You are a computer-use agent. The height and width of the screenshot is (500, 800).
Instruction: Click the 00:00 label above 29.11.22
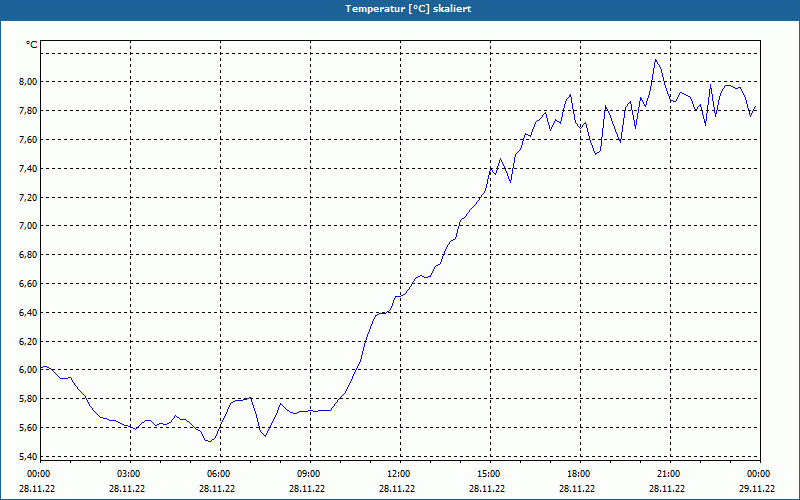click(759, 474)
